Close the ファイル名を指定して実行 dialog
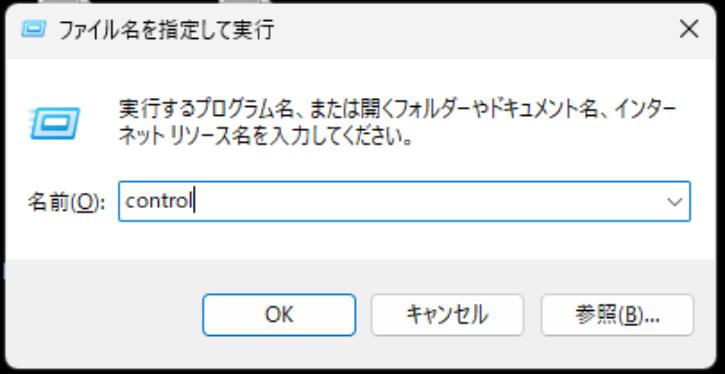Viewport: 725px width, 374px height. point(689,30)
